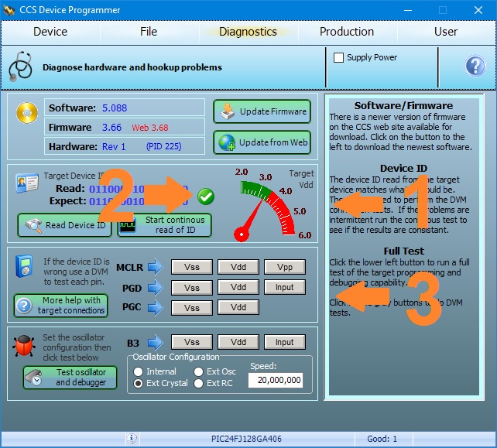Viewport: 497px width, 448px height.
Task: Set PGD pin to Vss
Action: click(x=192, y=288)
